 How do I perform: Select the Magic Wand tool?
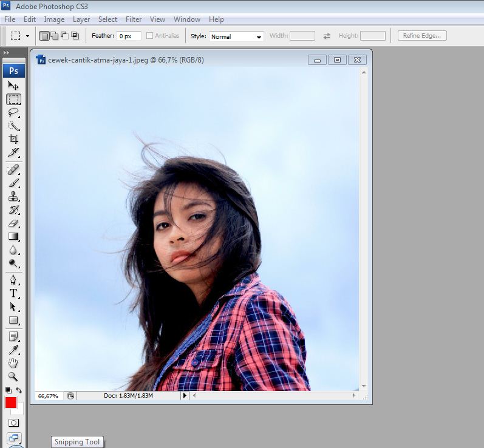(13, 126)
